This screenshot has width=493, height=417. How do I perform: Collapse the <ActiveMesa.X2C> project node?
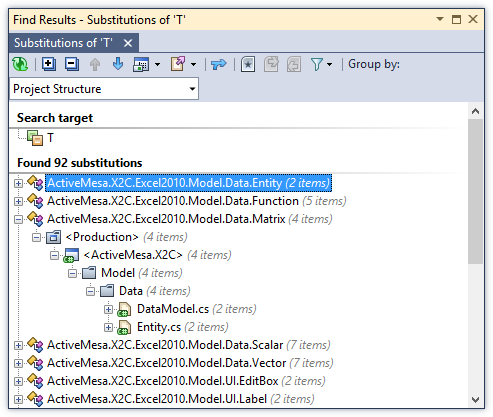pos(54,255)
